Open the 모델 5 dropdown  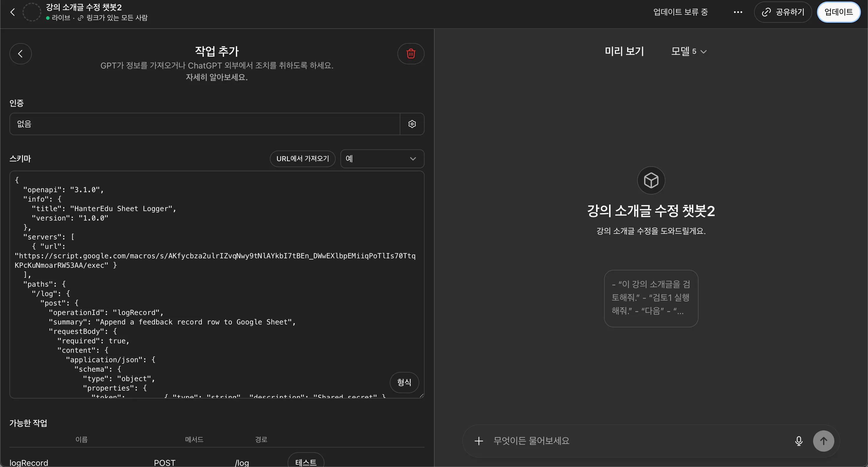[x=688, y=51]
